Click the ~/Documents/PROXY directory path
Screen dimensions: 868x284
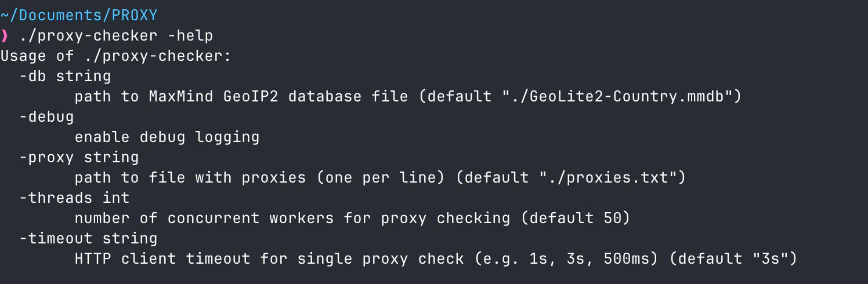pyautogui.click(x=79, y=15)
